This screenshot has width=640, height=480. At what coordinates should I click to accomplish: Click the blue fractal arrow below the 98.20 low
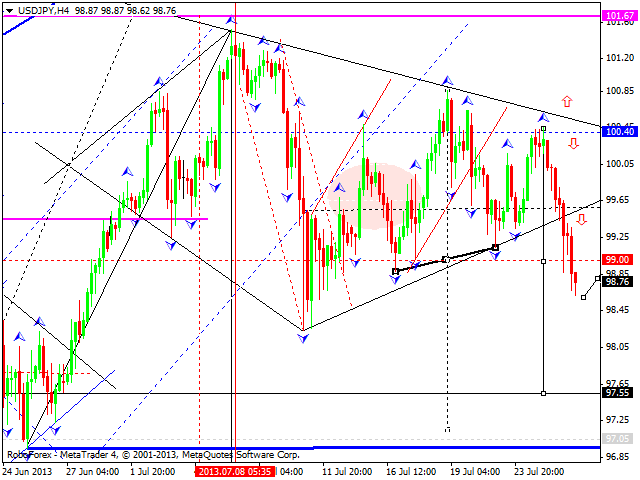(303, 339)
